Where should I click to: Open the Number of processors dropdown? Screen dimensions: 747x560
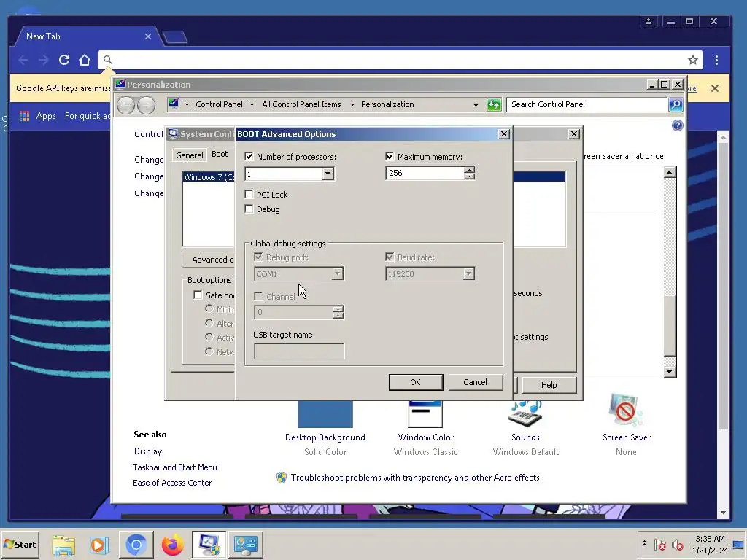click(x=328, y=174)
